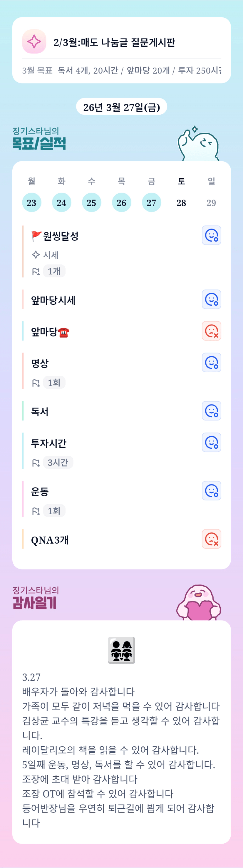
Task: Open the 2/3월:매도 나눔글 질문게시판 title
Action: [114, 42]
